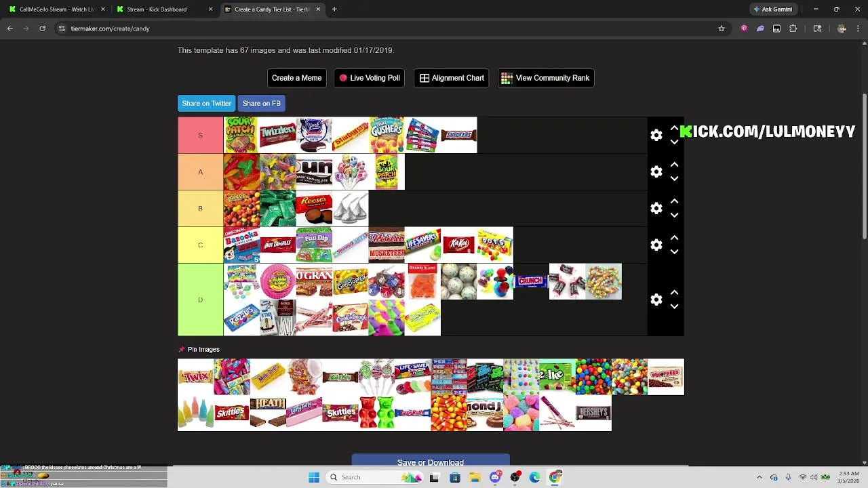868x488 pixels.
Task: Open the browser Extensions puzzle icon
Action: click(793, 28)
